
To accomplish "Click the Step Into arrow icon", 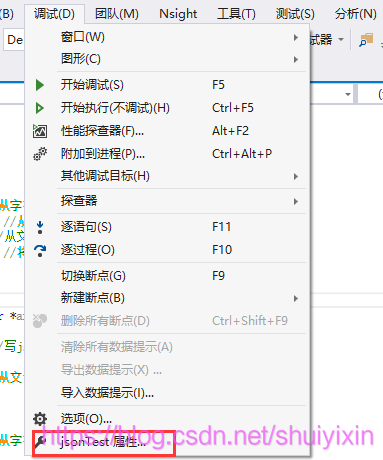I will [40, 227].
